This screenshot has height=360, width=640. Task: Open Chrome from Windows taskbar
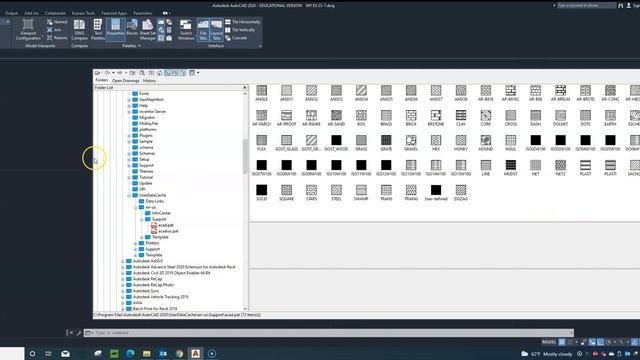179,353
